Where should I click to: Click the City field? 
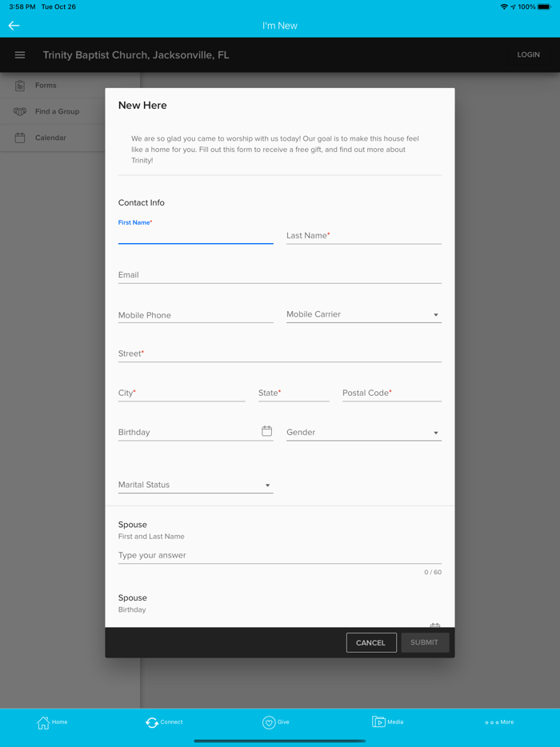pos(182,393)
